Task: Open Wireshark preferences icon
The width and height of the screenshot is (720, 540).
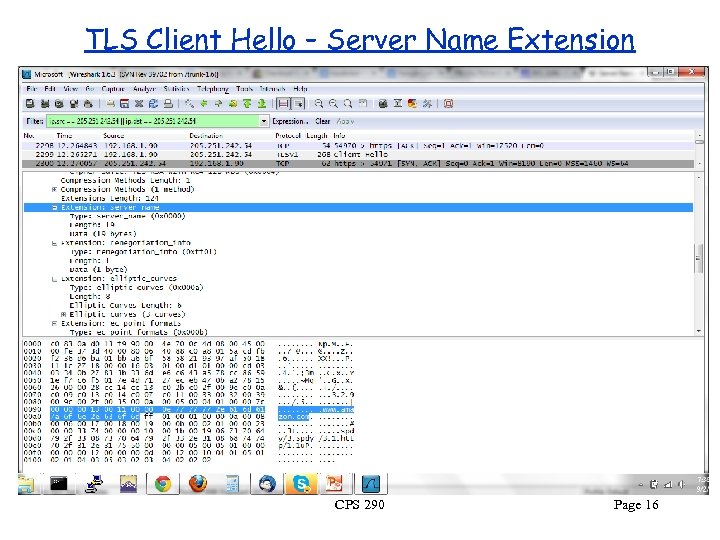Action: coord(427,104)
